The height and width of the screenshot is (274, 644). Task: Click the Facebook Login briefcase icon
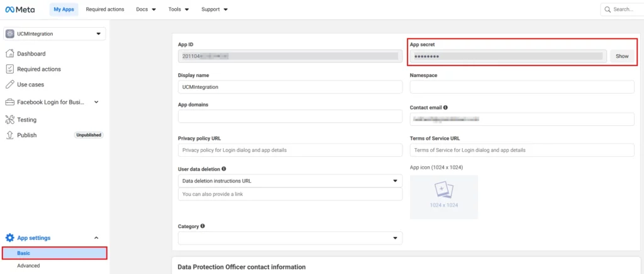click(10, 102)
